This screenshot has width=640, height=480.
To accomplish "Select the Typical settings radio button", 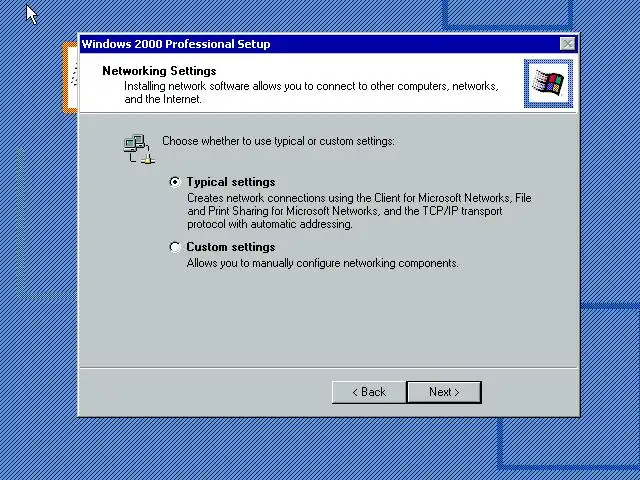I will coord(175,182).
